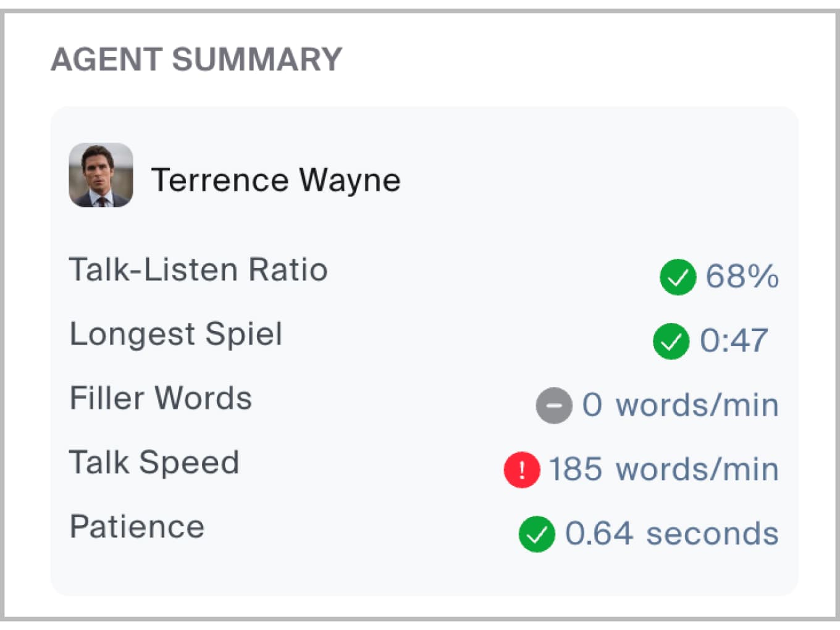Select the Talk Speed label
This screenshot has height=630, width=840.
click(154, 463)
